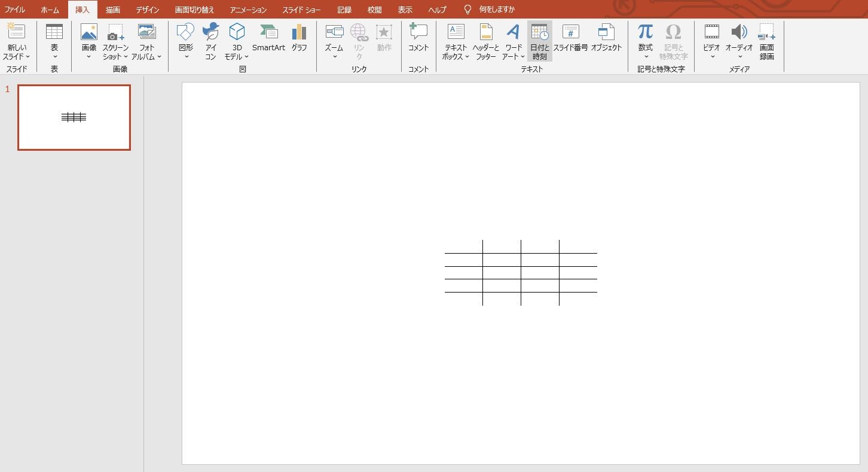868x472 pixels.
Task: Select slide 1 thumbnail in the panel
Action: (x=74, y=117)
